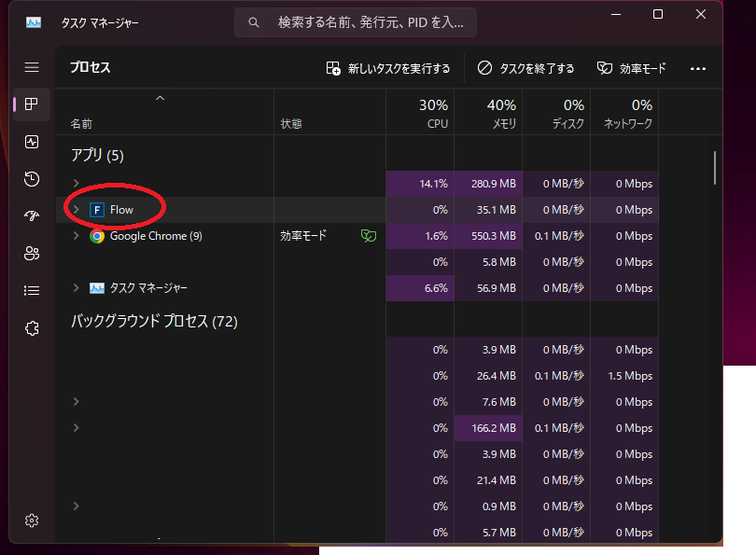The image size is (756, 555).
Task: Open the Services page in sidebar
Action: click(32, 328)
